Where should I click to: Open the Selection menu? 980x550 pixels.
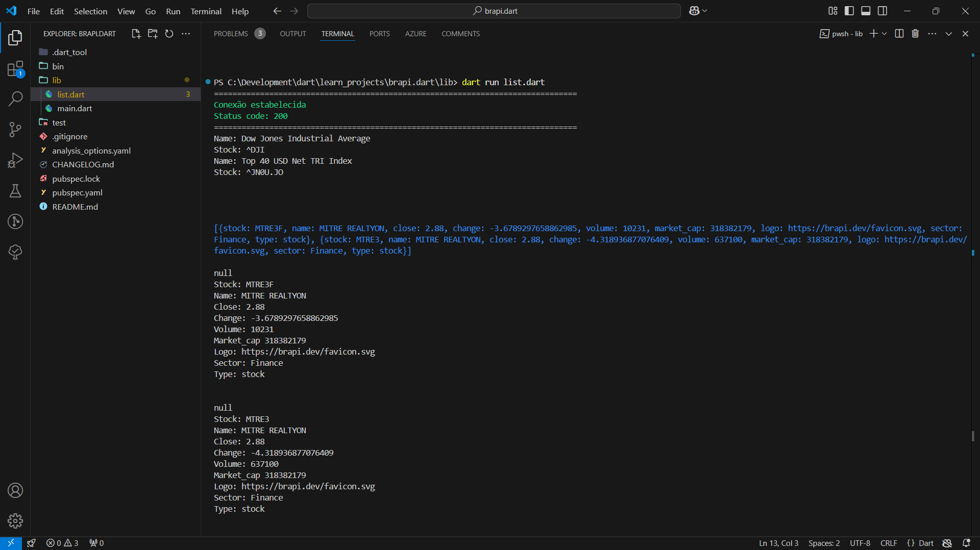tap(90, 11)
